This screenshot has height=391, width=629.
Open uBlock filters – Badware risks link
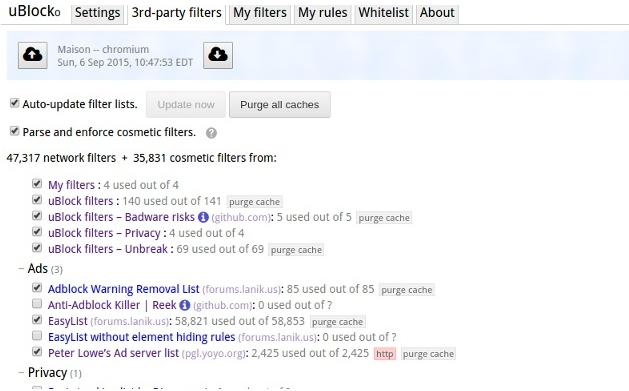pyautogui.click(x=121, y=217)
